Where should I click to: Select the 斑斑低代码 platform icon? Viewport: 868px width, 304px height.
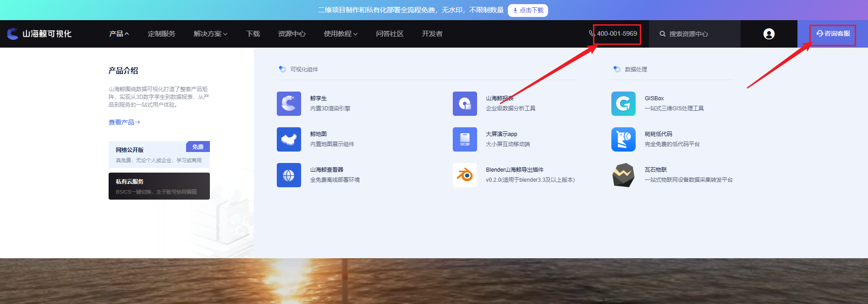(623, 139)
